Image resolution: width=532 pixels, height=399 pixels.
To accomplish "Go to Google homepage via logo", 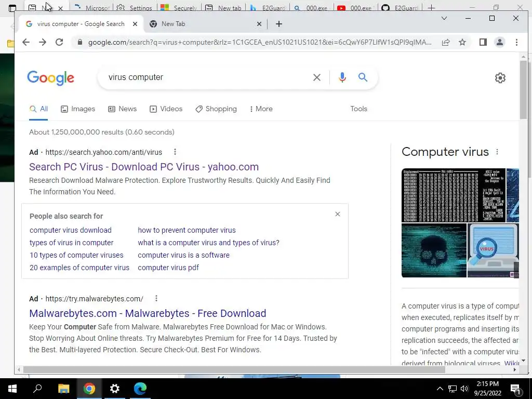I will point(50,78).
